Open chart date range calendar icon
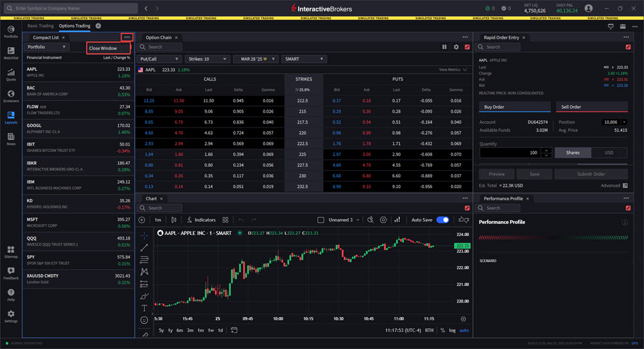 click(234, 330)
